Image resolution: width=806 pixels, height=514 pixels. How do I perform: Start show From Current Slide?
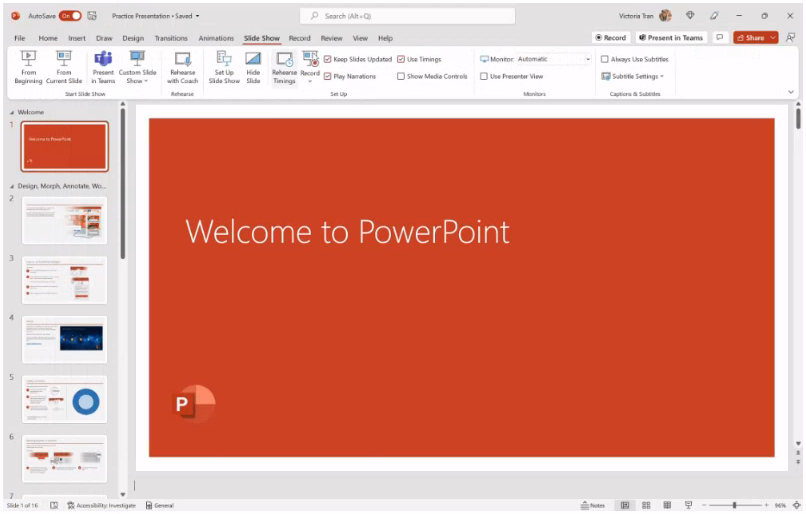tap(64, 67)
